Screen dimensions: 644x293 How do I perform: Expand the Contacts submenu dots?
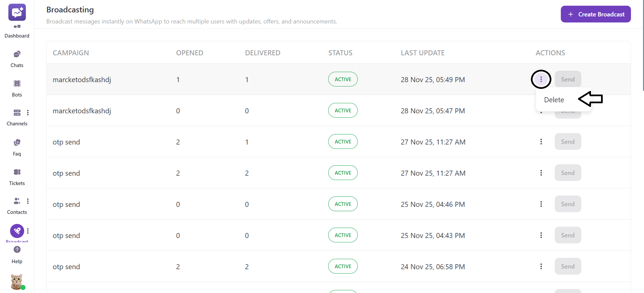coord(28,201)
